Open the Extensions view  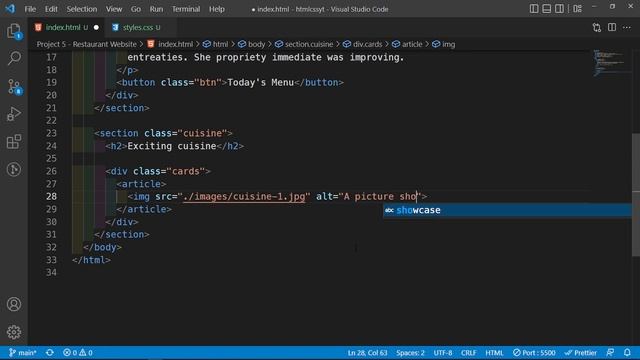click(14, 142)
